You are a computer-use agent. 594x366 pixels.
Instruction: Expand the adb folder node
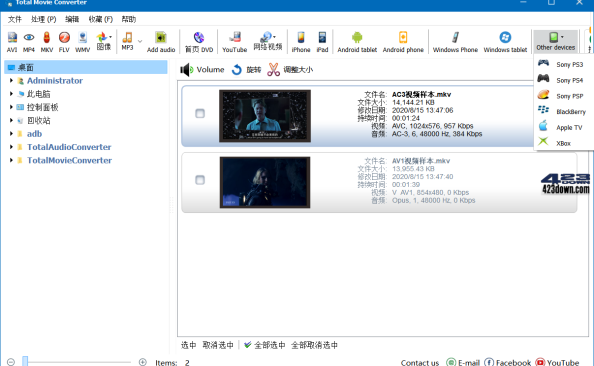tap(11, 133)
